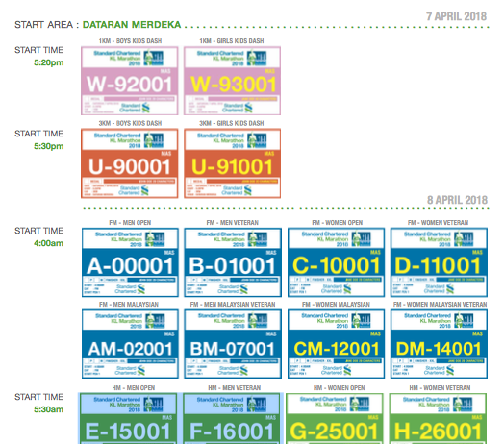
Task: Select the 'HM - WOMEN OPEN' label
Action: tap(339, 388)
